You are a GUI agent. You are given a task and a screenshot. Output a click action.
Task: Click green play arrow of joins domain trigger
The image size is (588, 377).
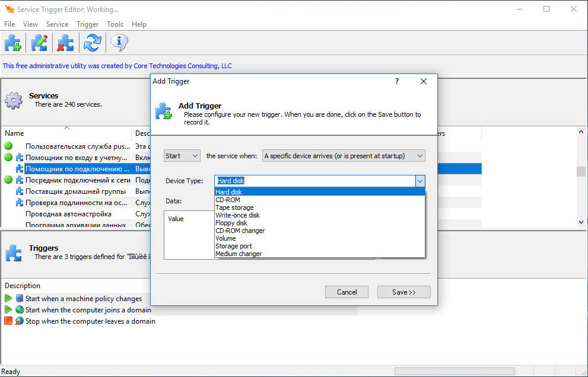pos(8,309)
